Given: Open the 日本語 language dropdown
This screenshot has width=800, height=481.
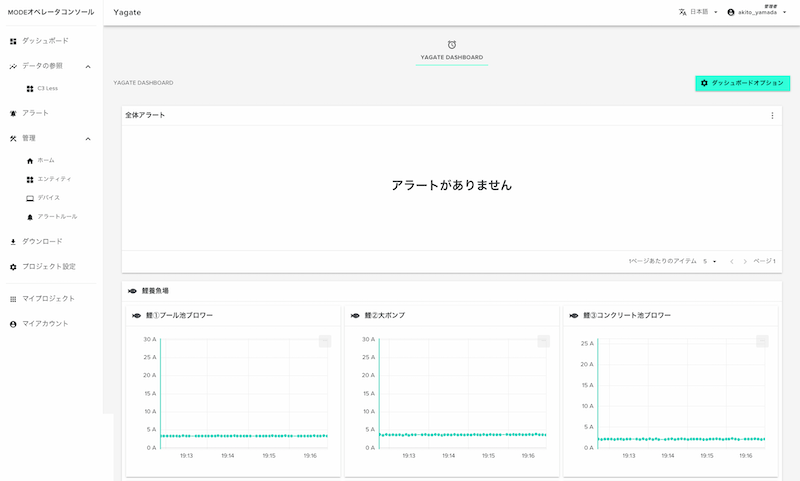Looking at the screenshot, I should [698, 12].
